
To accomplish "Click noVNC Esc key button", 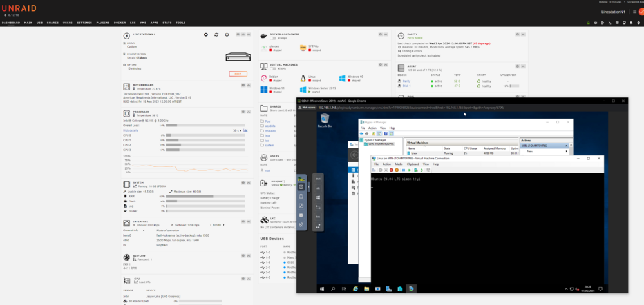I will click(x=318, y=217).
